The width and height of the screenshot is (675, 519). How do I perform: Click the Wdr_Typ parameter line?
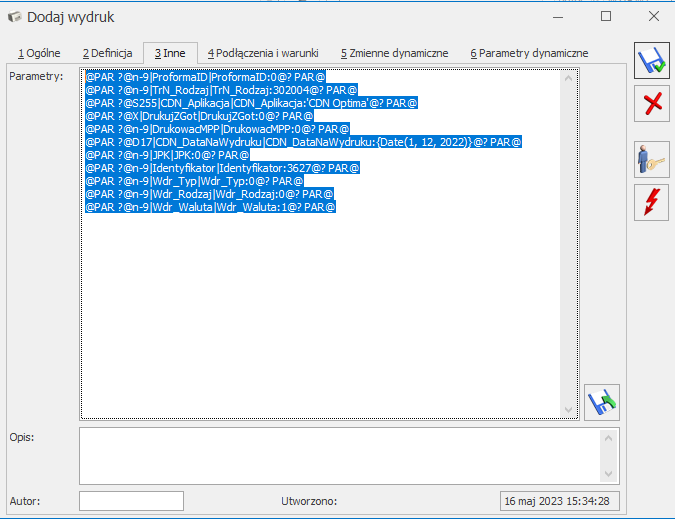coord(195,181)
